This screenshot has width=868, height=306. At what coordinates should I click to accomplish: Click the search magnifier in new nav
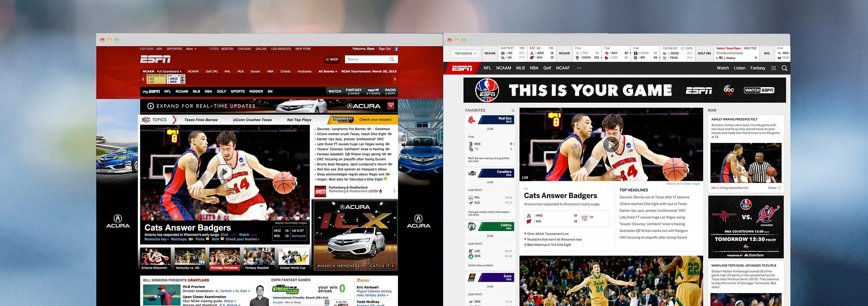784,68
